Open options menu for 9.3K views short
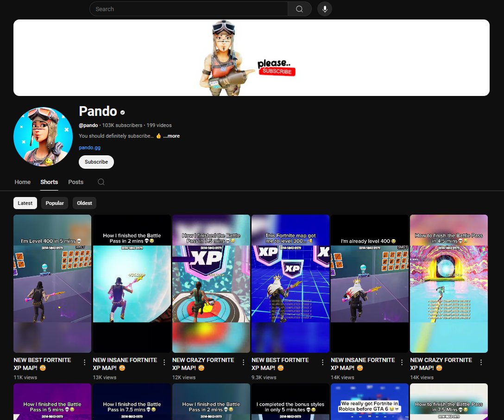Viewport: 504px width, 420px height. 323,363
